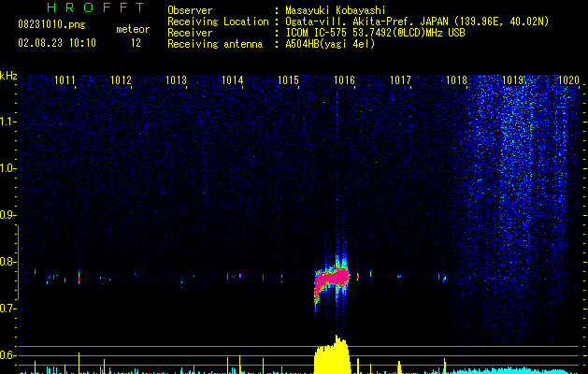Click the HROFFT title text
This screenshot has width=588, height=374.
[96, 7]
